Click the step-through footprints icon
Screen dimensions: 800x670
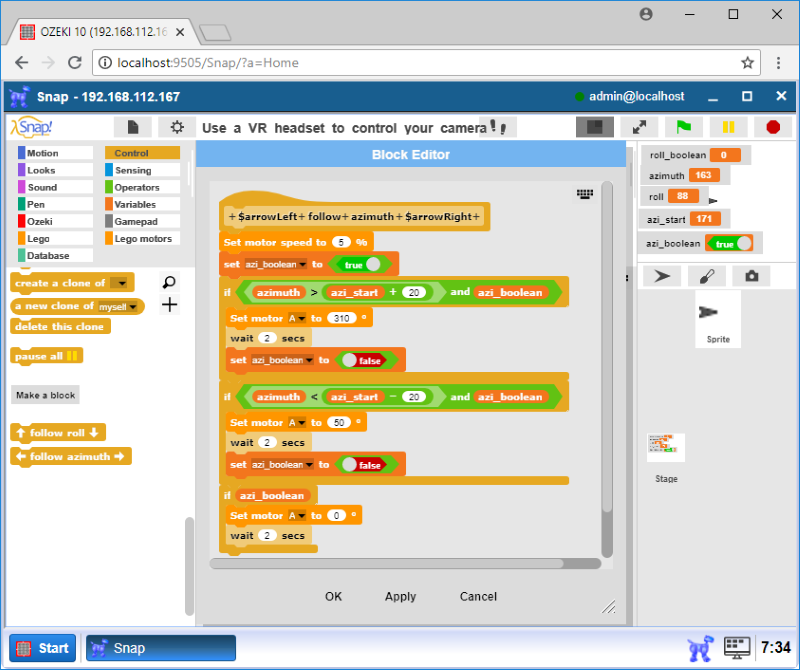(x=498, y=127)
